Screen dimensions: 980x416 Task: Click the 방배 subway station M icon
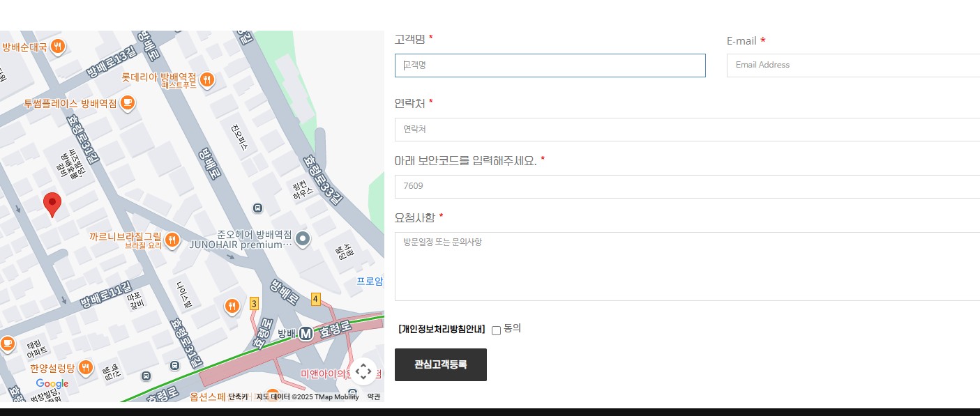coord(306,334)
